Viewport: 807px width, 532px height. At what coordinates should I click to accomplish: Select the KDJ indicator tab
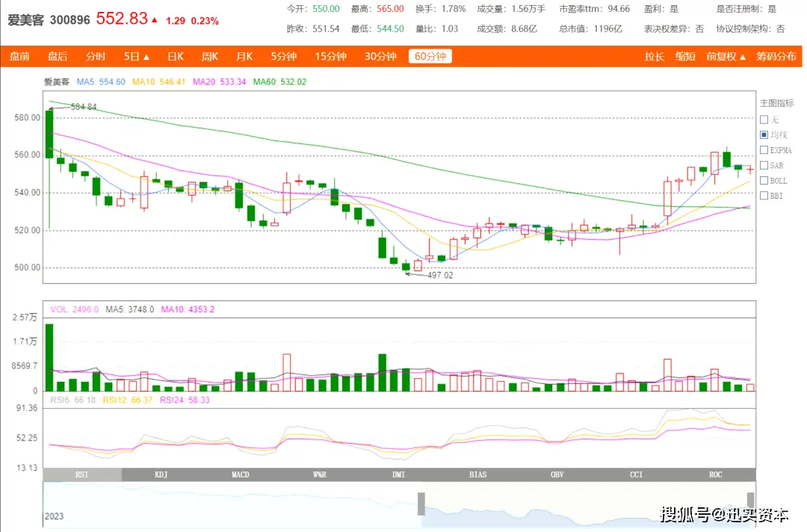(x=161, y=474)
